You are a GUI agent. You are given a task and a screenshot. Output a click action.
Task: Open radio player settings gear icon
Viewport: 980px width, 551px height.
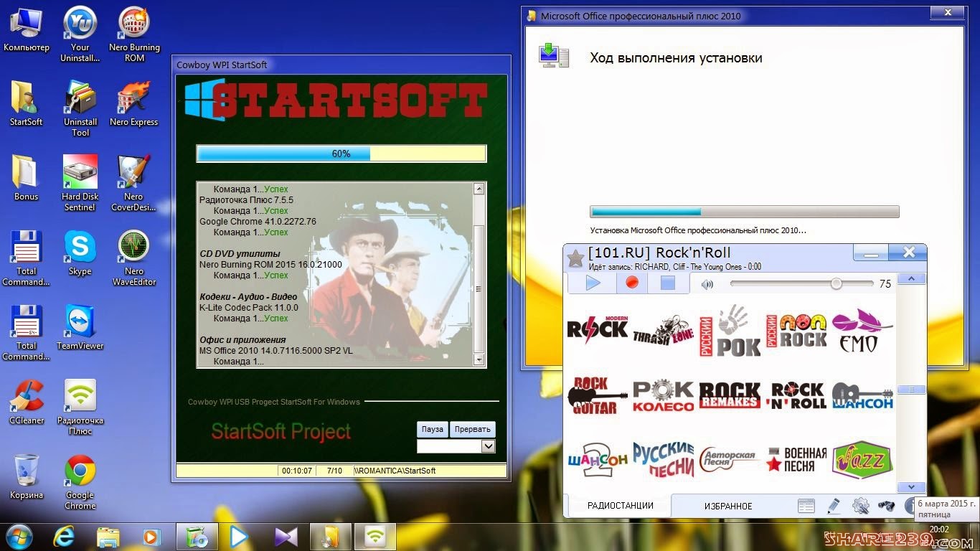861,506
